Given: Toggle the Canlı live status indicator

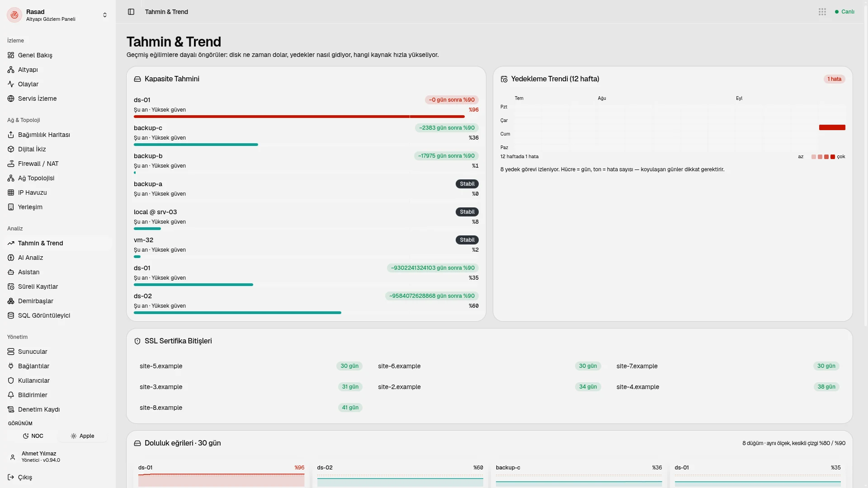Looking at the screenshot, I should pyautogui.click(x=844, y=12).
